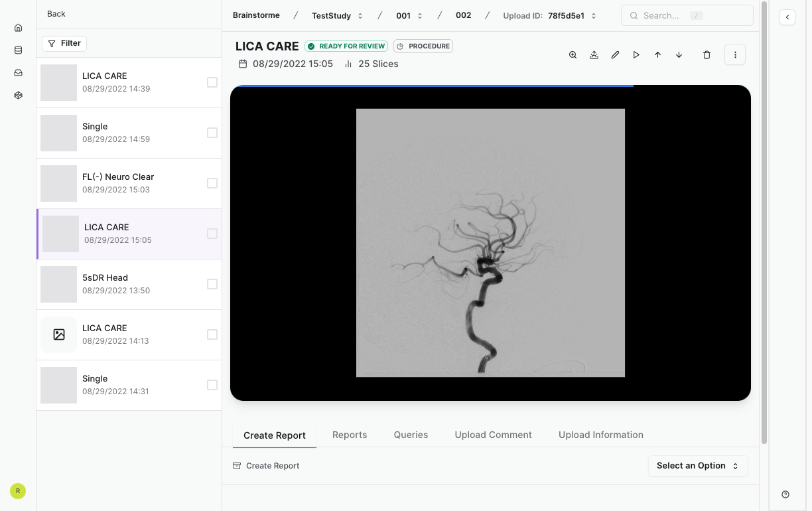Check the box for Single 14:59
812x511 pixels.
(x=212, y=133)
